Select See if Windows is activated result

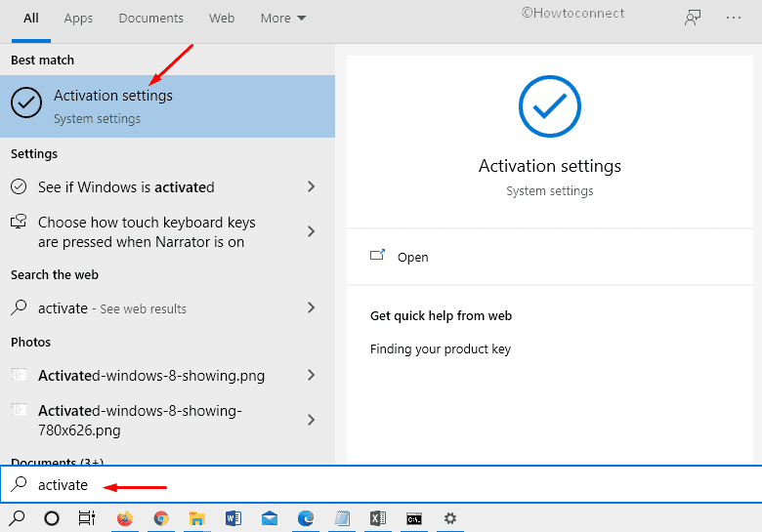167,186
